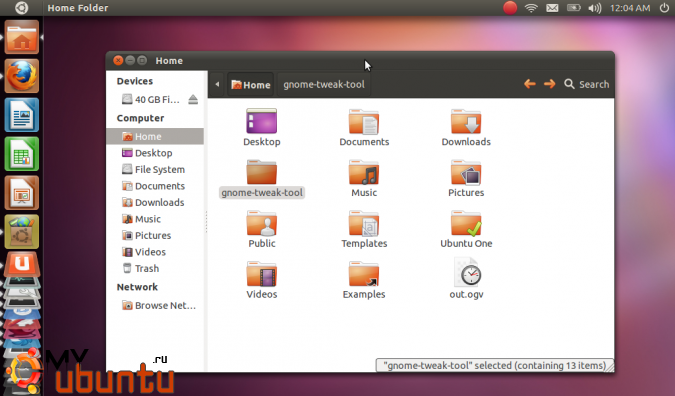This screenshot has width=675, height=396.
Task: Open the Wi-Fi network menu
Action: click(531, 8)
